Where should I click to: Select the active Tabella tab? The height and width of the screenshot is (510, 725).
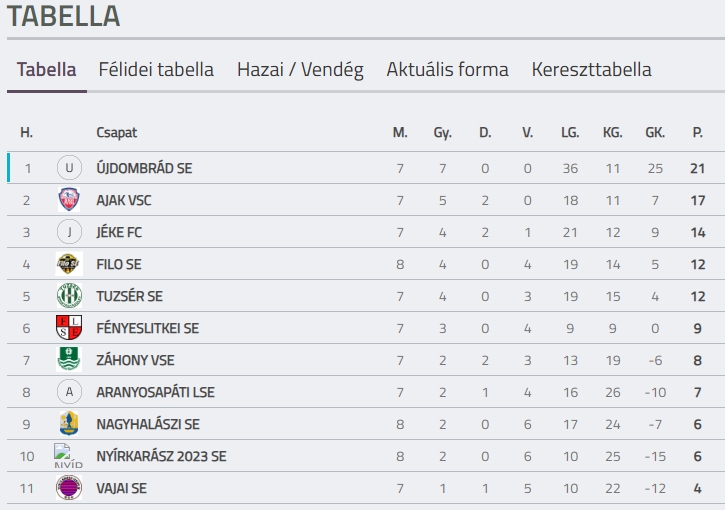(x=47, y=70)
